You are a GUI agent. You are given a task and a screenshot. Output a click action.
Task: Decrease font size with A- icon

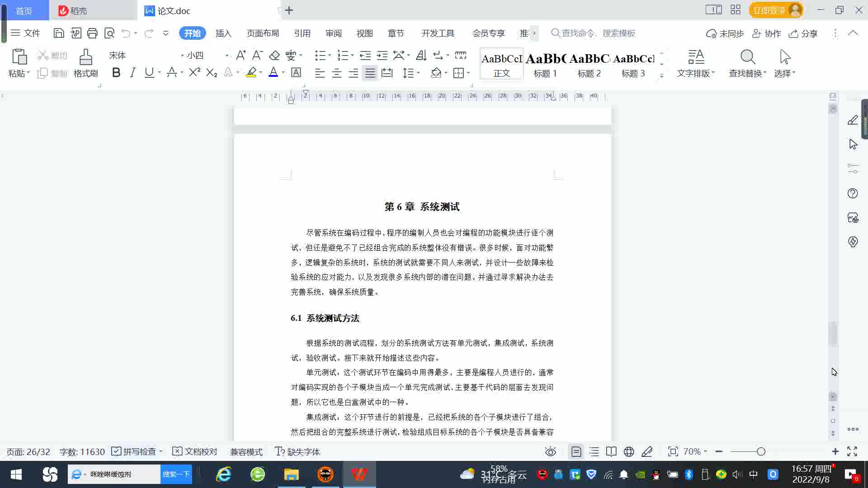click(257, 55)
